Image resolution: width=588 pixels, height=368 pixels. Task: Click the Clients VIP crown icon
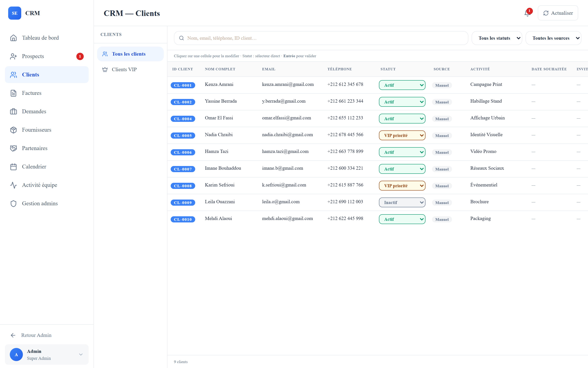(105, 70)
